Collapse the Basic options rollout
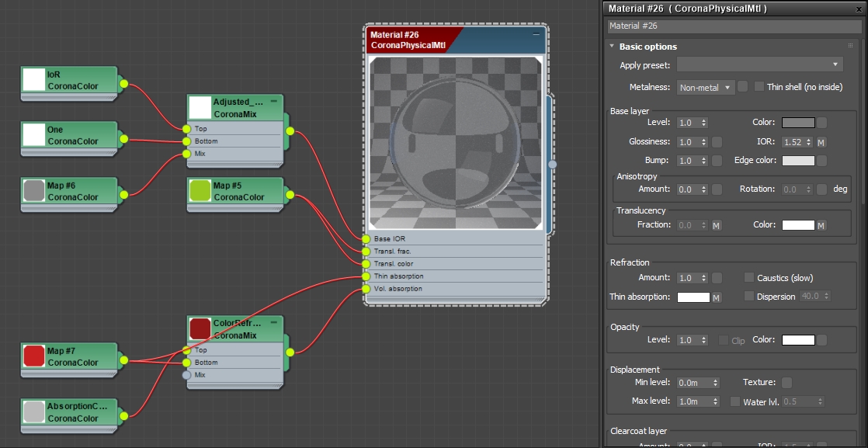The height and width of the screenshot is (448, 868). pyautogui.click(x=613, y=47)
